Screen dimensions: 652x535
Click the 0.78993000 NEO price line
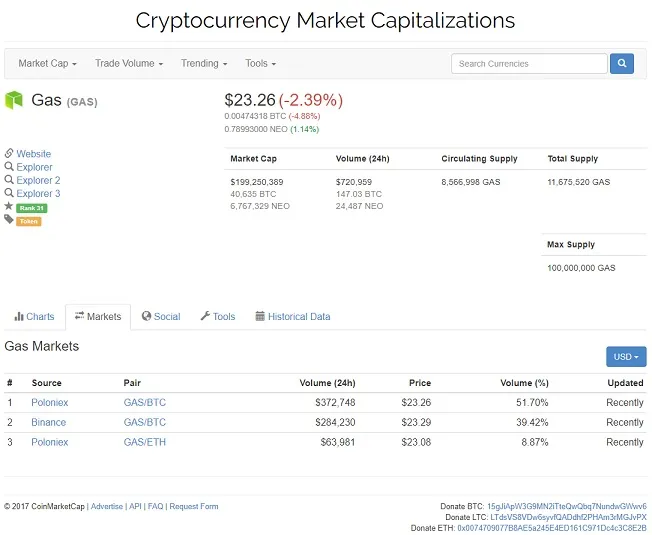[x=272, y=129]
